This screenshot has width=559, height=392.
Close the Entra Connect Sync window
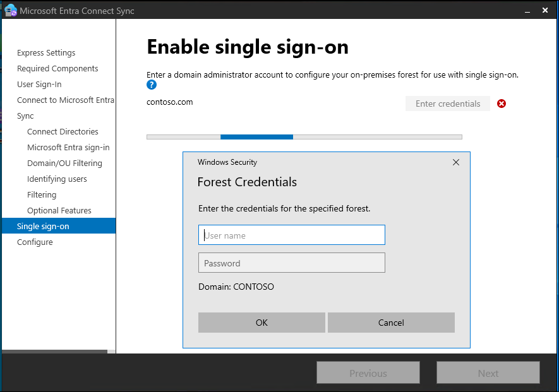pyautogui.click(x=545, y=10)
